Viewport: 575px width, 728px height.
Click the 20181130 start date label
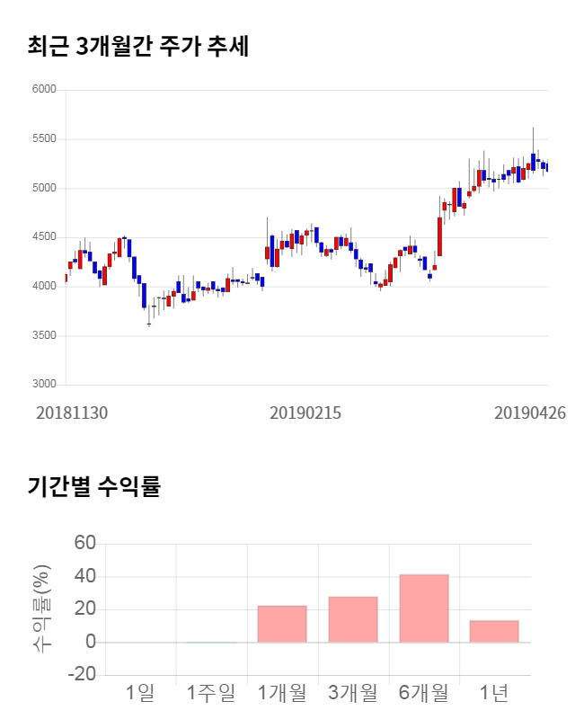[72, 413]
